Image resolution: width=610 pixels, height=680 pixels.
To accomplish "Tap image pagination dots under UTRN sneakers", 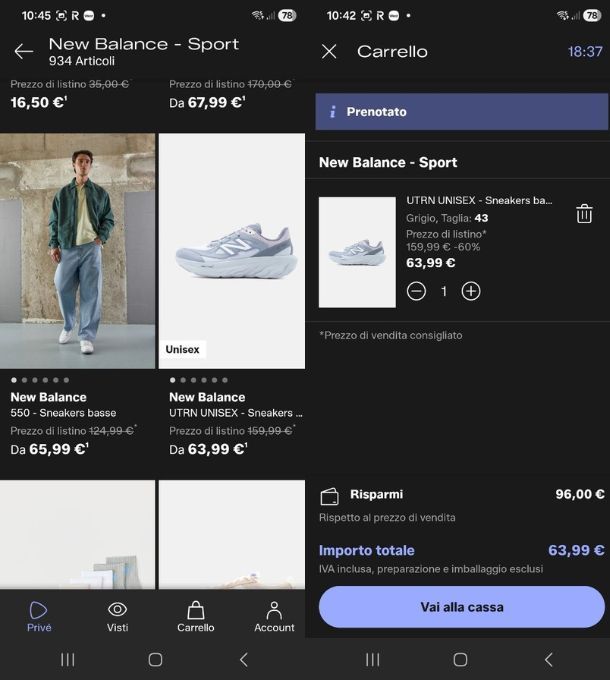I will [199, 380].
